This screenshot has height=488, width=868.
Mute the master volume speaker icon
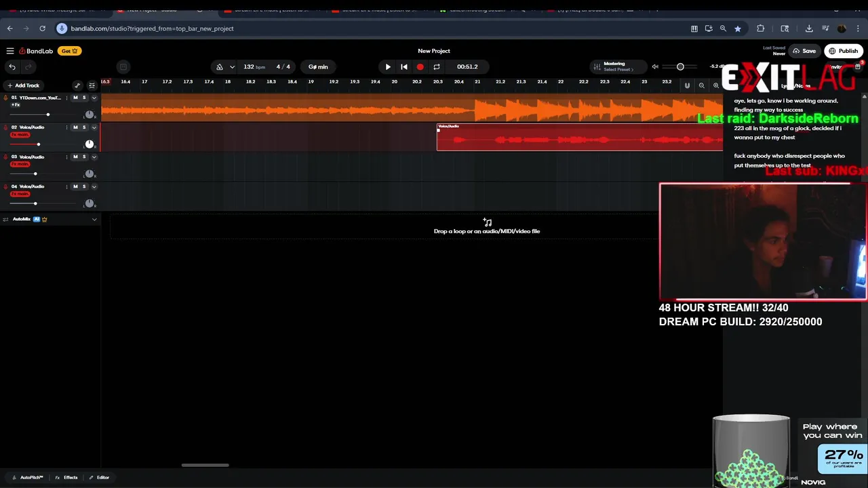[655, 66]
